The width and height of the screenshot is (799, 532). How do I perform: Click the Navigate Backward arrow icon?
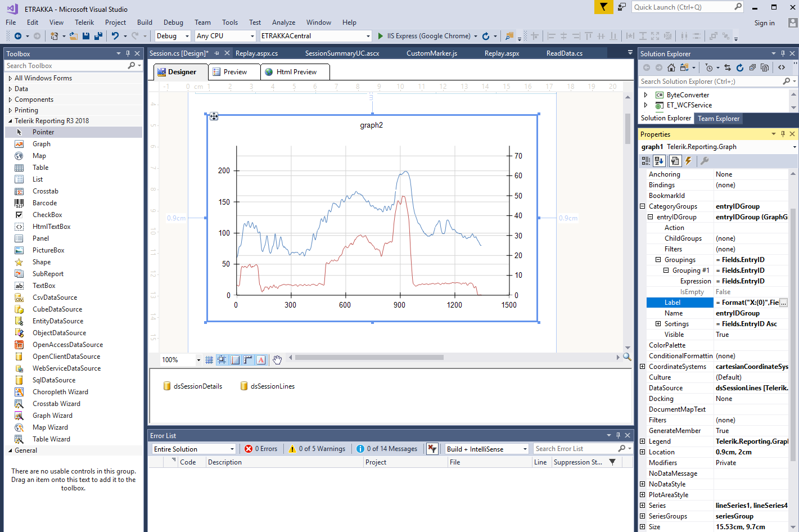(18, 36)
